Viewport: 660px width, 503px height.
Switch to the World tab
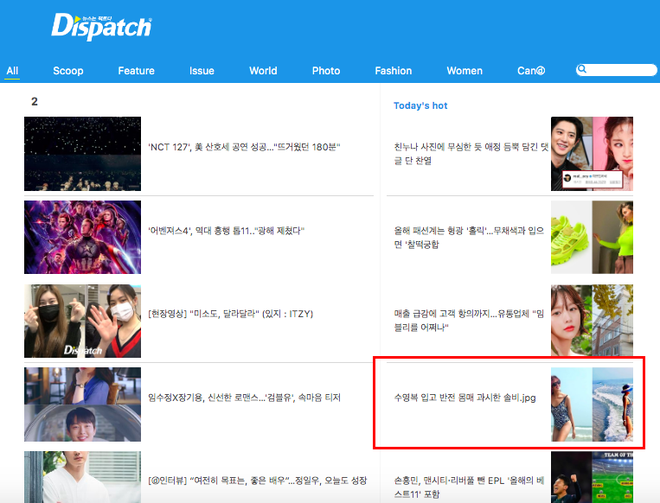point(263,71)
